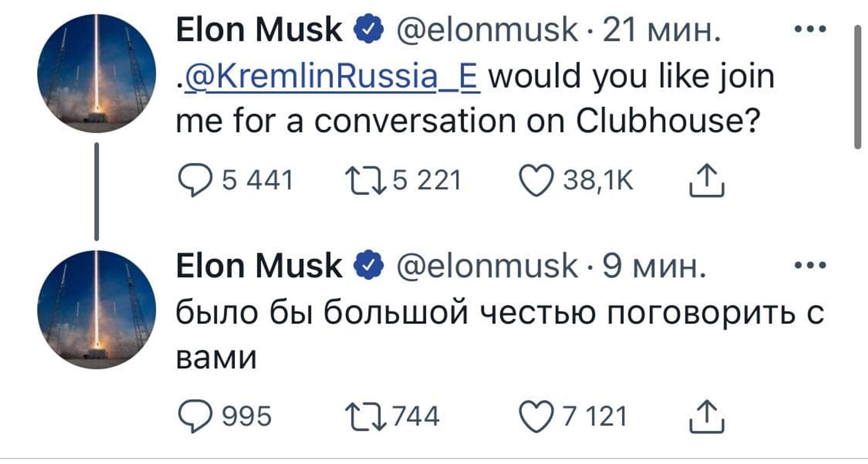Like the second tweet with 7 121 likes
Image resolution: width=868 pixels, height=464 pixels.
point(536,416)
